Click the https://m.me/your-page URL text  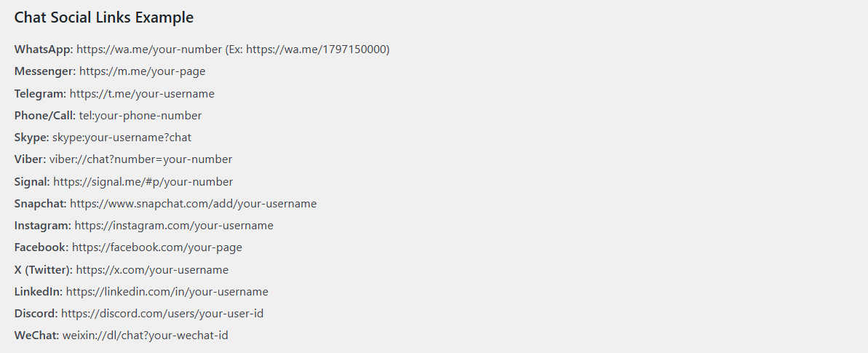click(143, 71)
